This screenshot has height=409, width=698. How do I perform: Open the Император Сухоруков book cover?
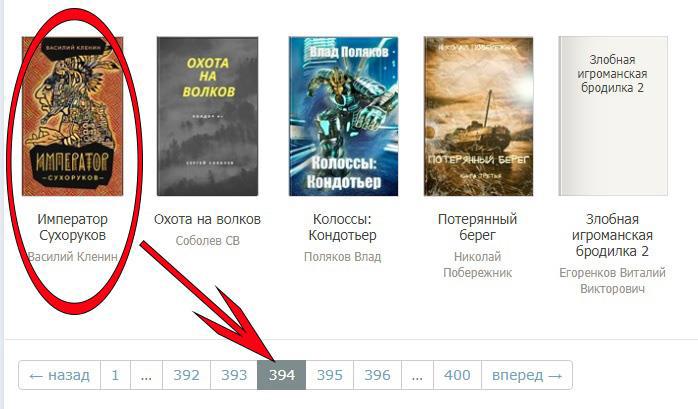coord(73,116)
